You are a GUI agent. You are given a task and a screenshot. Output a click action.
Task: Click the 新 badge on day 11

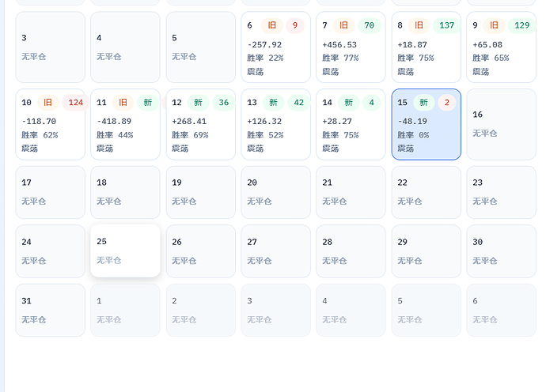(x=148, y=103)
